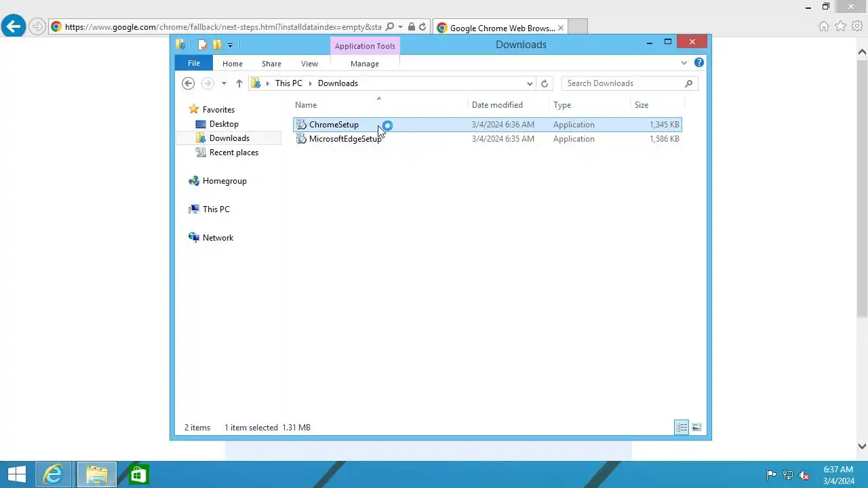
Task: Open a new Internet Explorer tab
Action: [577, 28]
